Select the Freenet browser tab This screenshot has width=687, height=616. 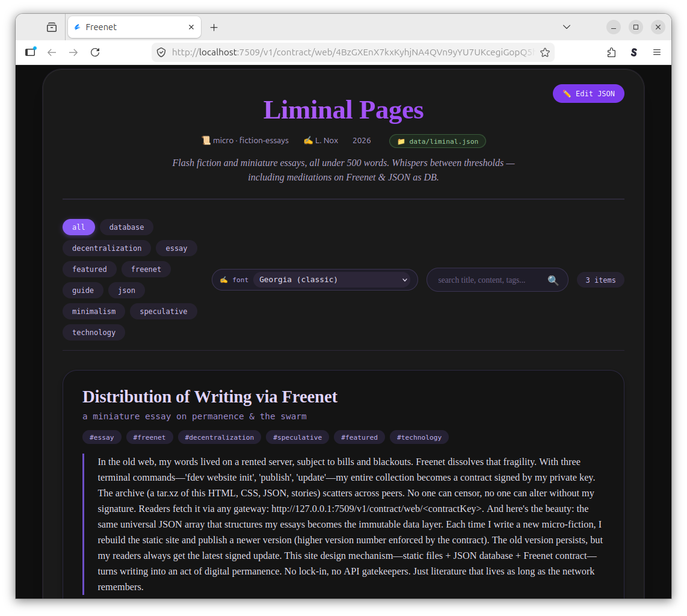click(135, 27)
